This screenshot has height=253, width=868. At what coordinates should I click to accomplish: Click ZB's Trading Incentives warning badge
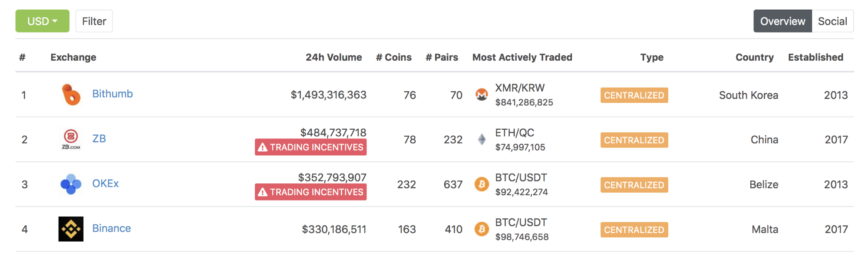310,147
